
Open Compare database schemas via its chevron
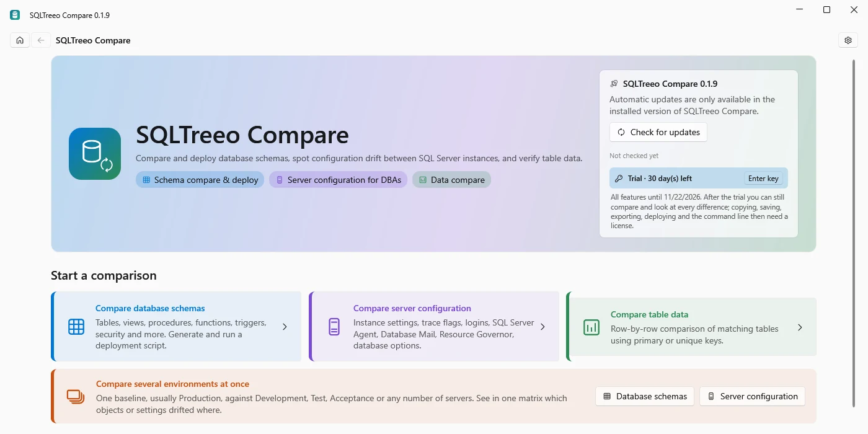(x=285, y=327)
